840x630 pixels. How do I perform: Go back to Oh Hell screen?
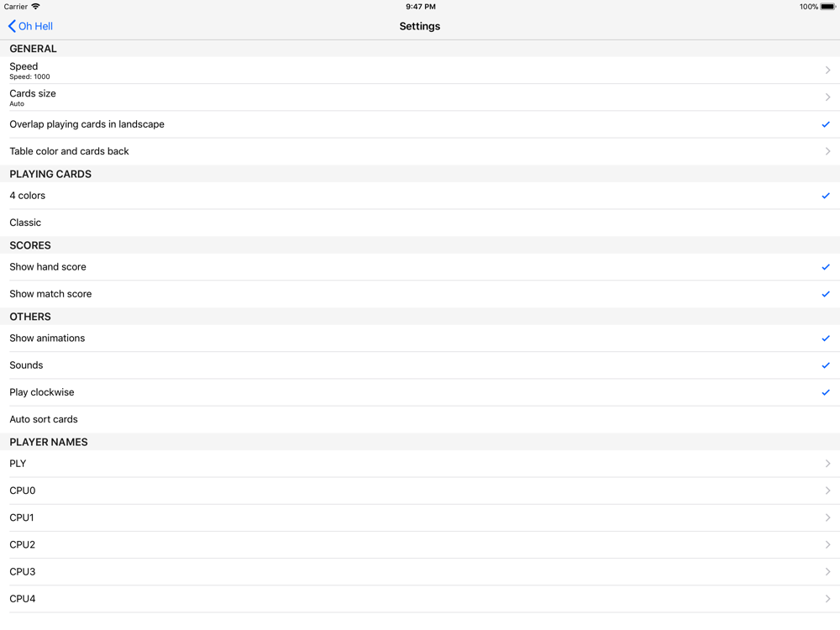pyautogui.click(x=30, y=26)
